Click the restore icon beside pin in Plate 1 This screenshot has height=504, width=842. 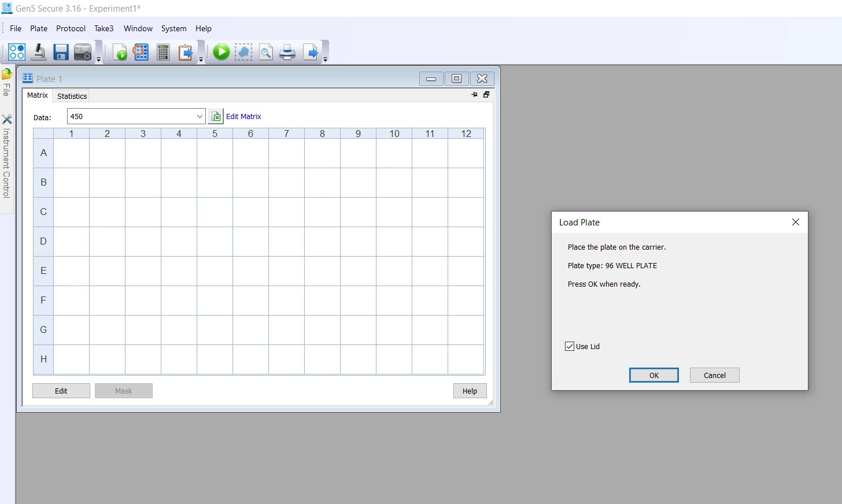[x=486, y=95]
